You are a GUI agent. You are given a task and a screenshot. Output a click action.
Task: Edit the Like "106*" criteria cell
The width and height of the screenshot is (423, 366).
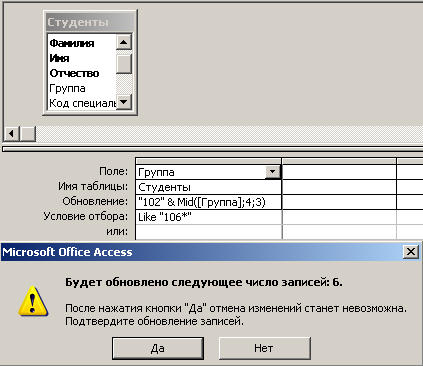[208, 217]
